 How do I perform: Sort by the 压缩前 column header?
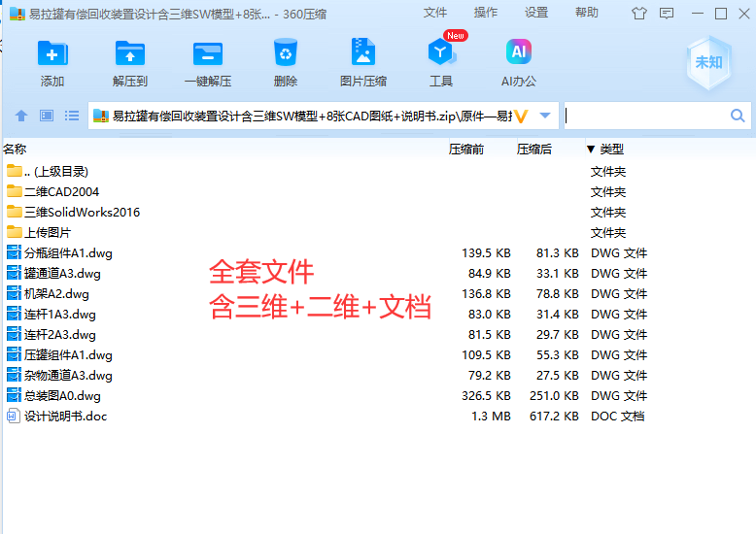click(x=466, y=150)
